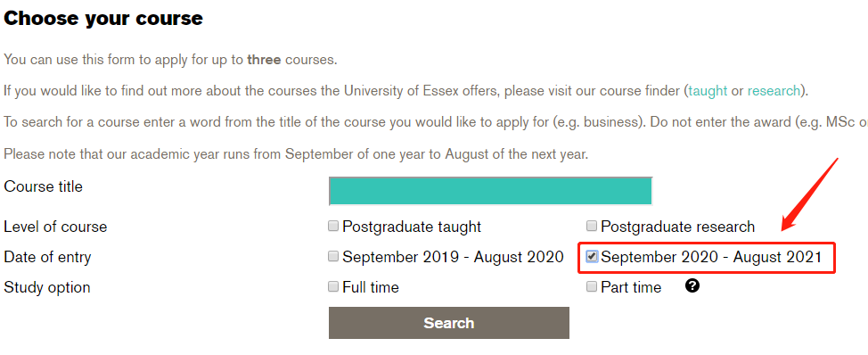Enable the Part time study option
The image size is (868, 355).
tap(592, 286)
